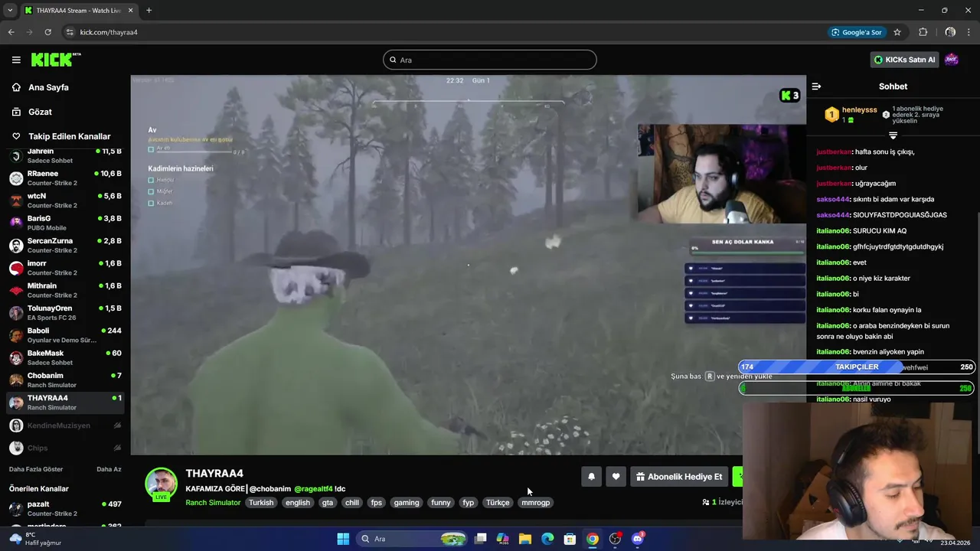Open Chrome three-dot menu
The height and width of the screenshot is (551, 980).
[969, 32]
